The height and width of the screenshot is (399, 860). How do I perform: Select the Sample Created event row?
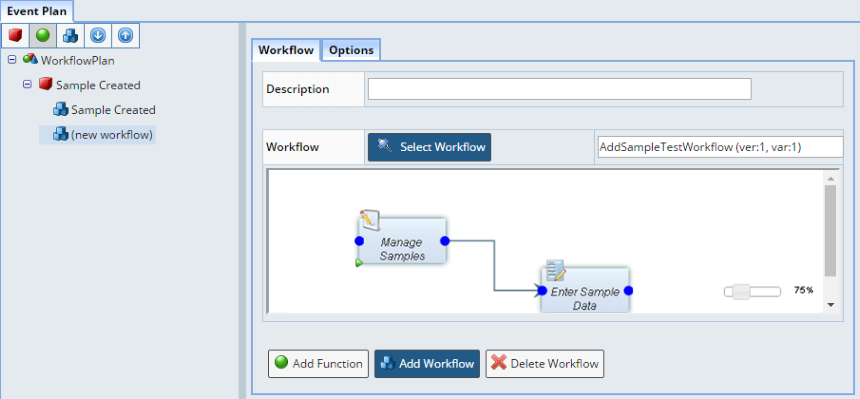coord(98,85)
